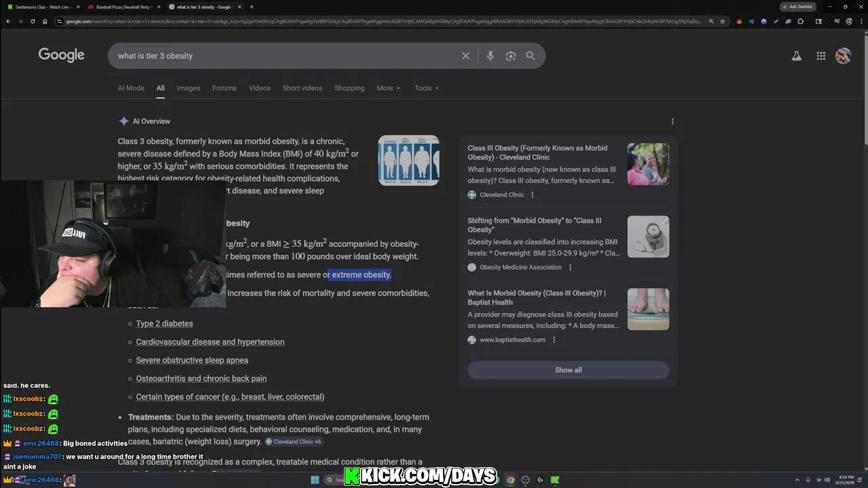Click the AI Overview heading
This screenshot has width=868, height=488.
point(151,121)
